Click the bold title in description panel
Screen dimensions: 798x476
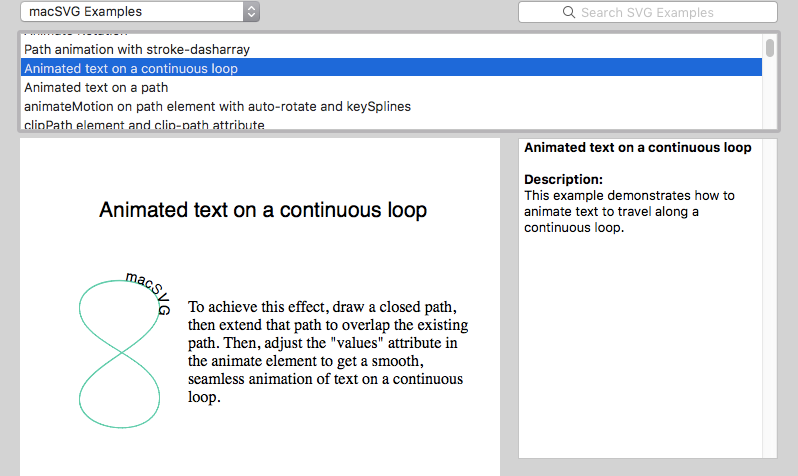click(637, 148)
